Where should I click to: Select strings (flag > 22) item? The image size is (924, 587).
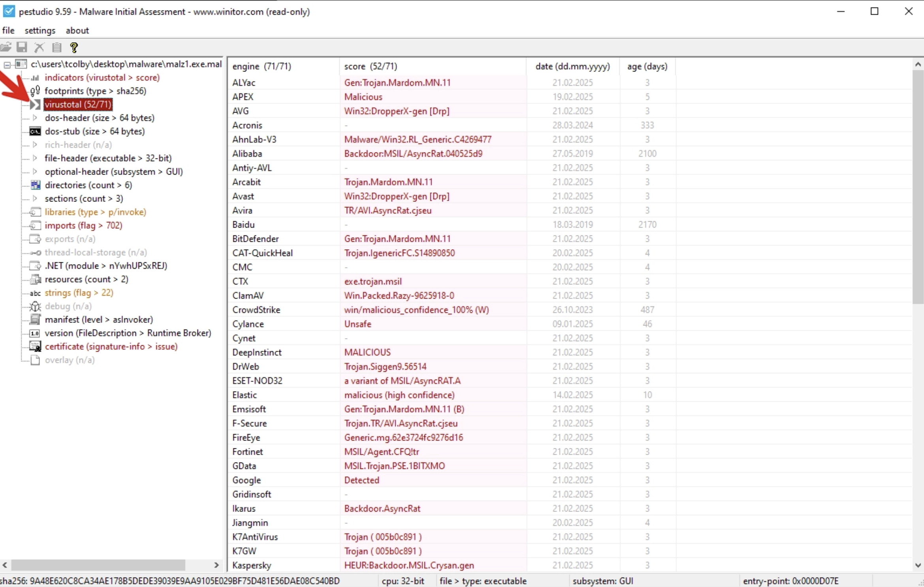pos(79,293)
